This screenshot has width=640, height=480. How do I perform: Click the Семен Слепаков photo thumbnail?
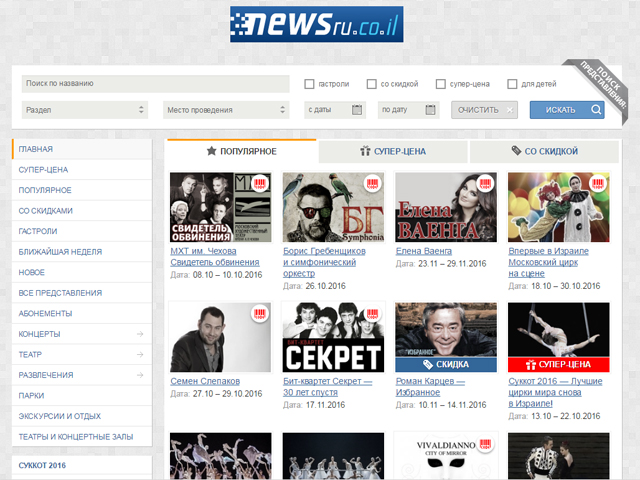[x=220, y=338]
